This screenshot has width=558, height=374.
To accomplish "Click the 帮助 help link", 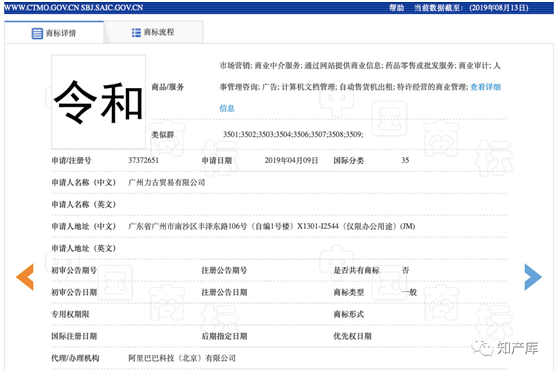I will pos(396,7).
